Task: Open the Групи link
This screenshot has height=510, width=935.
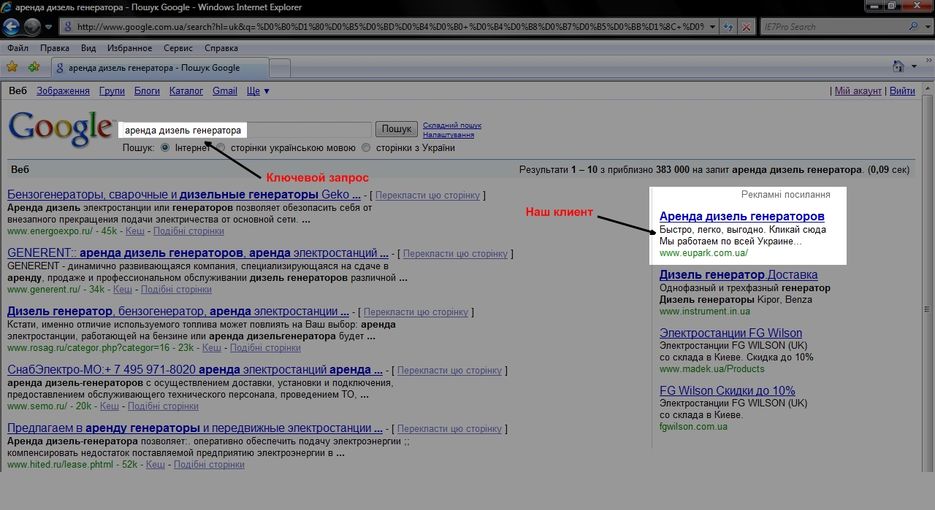Action: pyautogui.click(x=112, y=91)
